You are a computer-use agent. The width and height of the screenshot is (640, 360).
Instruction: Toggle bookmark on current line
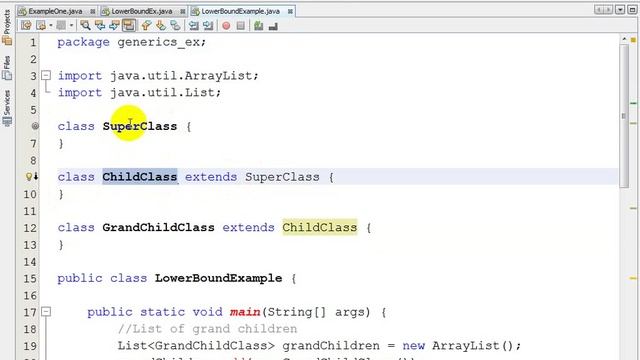(x=176, y=26)
